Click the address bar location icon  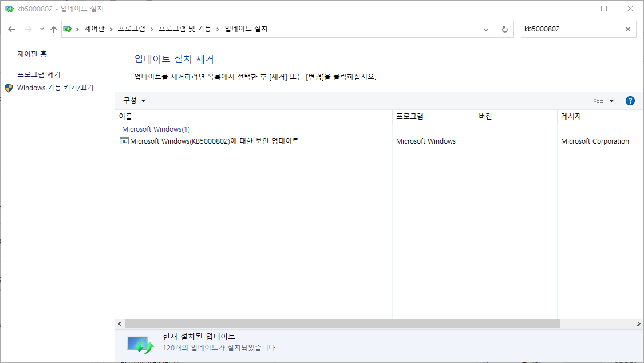pos(68,29)
